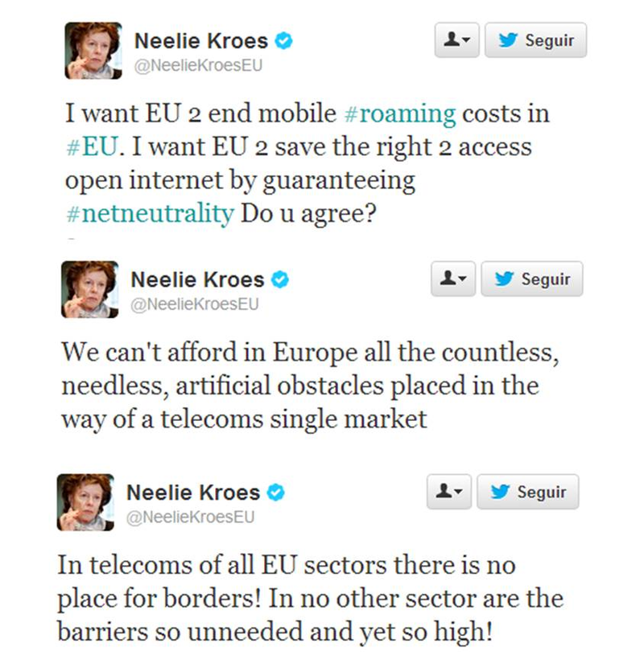Open user actions dropdown on third tweet
This screenshot has height=652, width=644.
[x=449, y=492]
